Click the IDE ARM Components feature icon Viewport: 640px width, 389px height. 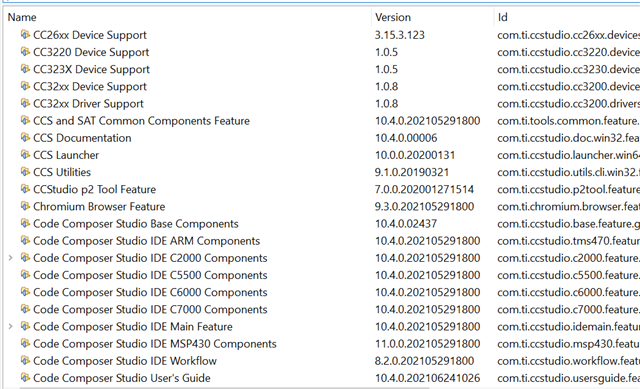pos(25,240)
